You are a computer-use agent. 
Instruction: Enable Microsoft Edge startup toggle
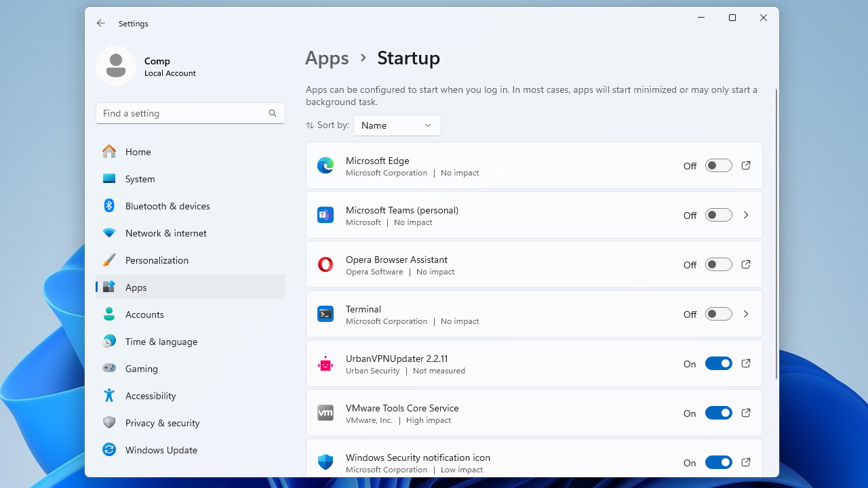click(718, 165)
